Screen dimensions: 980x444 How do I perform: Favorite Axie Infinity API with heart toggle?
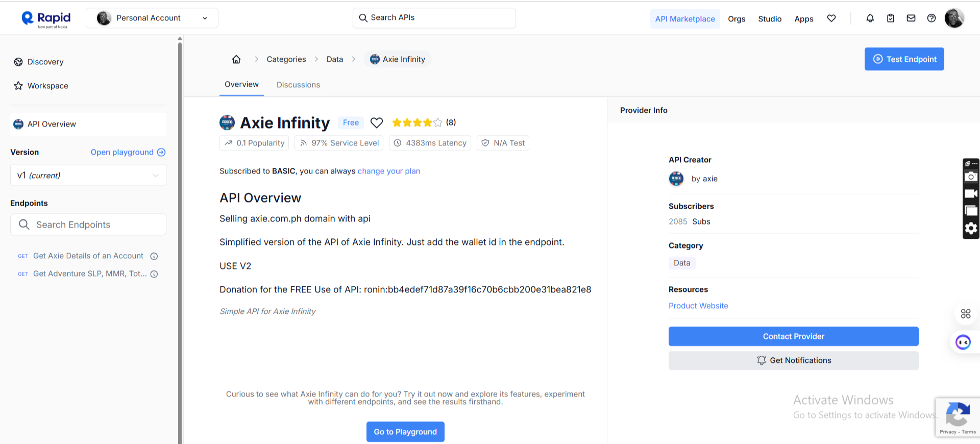tap(377, 123)
